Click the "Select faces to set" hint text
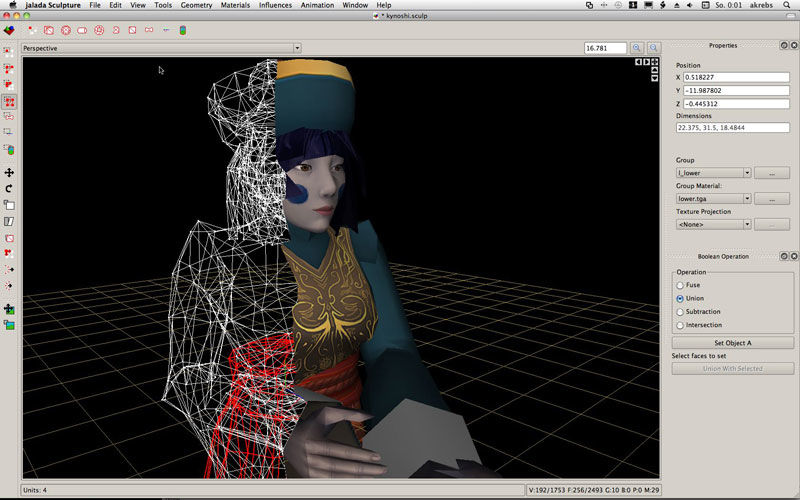Image resolution: width=800 pixels, height=500 pixels. tap(698, 356)
